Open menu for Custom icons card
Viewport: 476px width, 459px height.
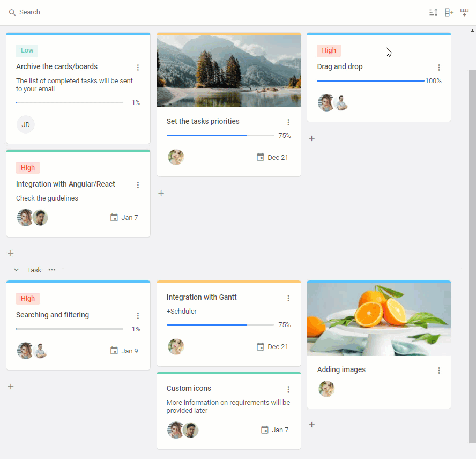[288, 389]
